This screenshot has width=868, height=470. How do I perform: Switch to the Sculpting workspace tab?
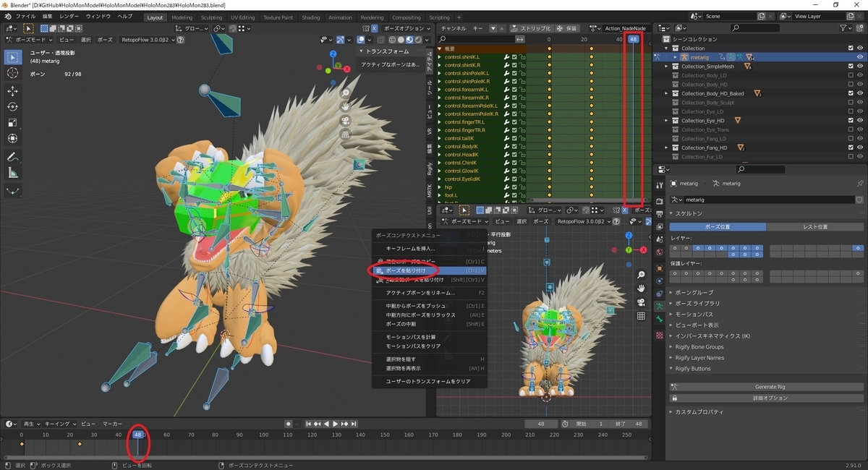click(212, 17)
